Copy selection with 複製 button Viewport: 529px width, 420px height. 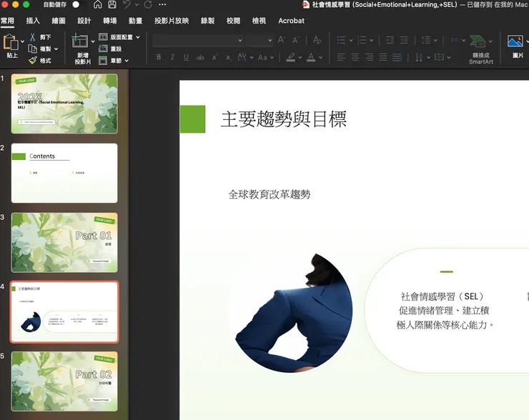pyautogui.click(x=39, y=49)
